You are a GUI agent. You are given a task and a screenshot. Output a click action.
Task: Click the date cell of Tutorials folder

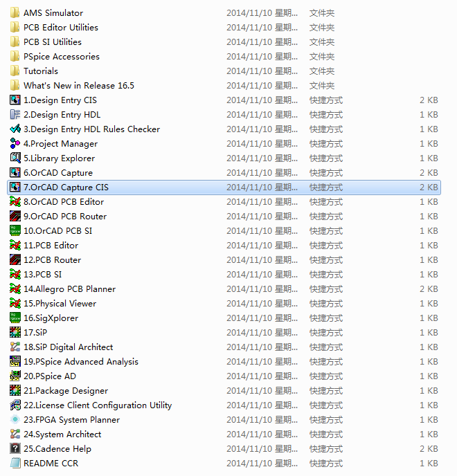pyautogui.click(x=262, y=71)
